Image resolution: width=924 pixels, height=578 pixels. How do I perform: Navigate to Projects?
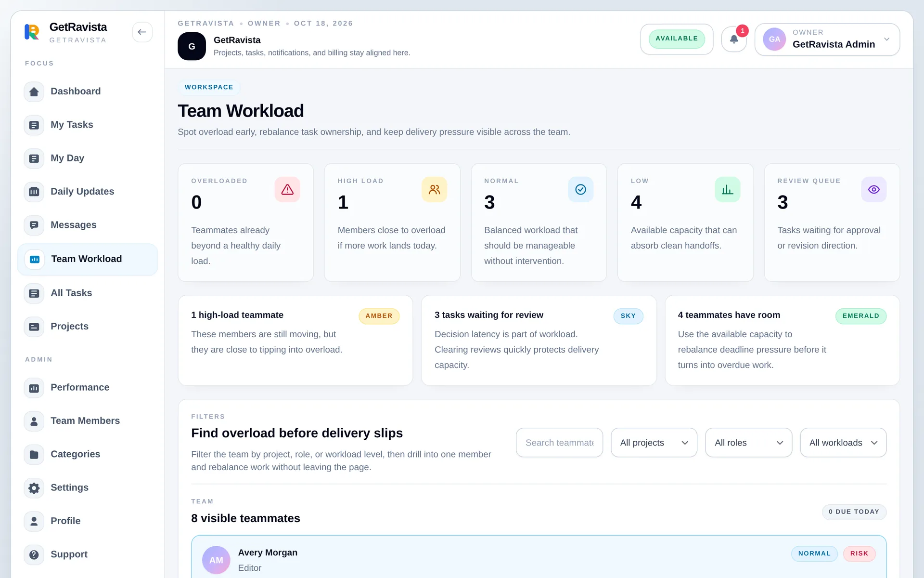88,327
